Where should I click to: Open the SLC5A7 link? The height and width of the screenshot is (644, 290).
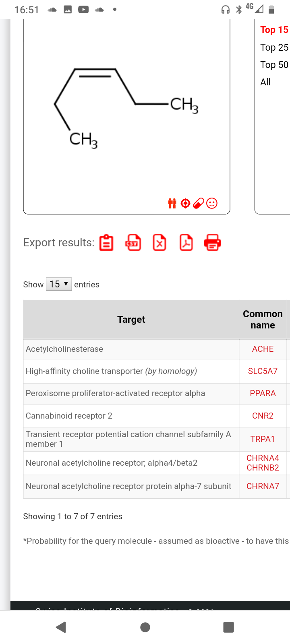263,371
